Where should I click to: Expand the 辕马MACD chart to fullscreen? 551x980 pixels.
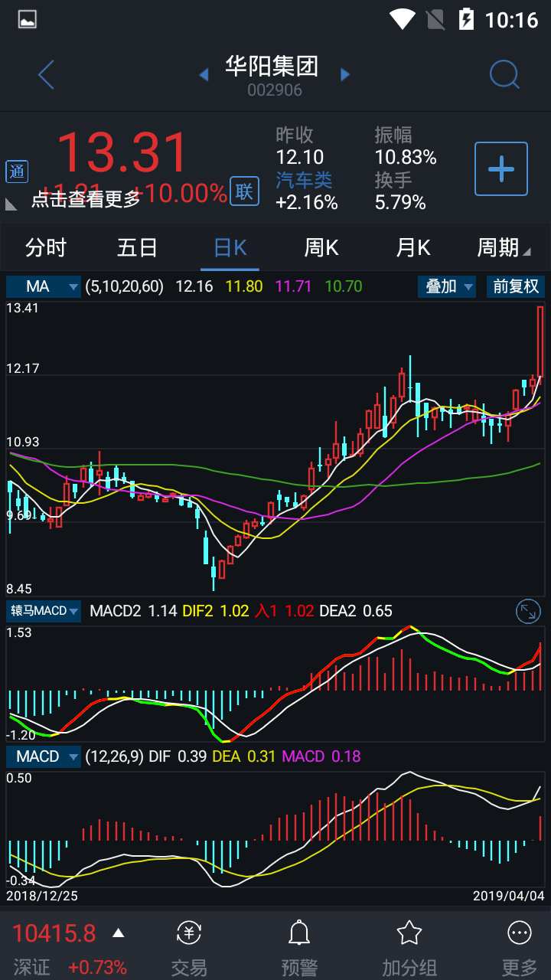click(528, 611)
